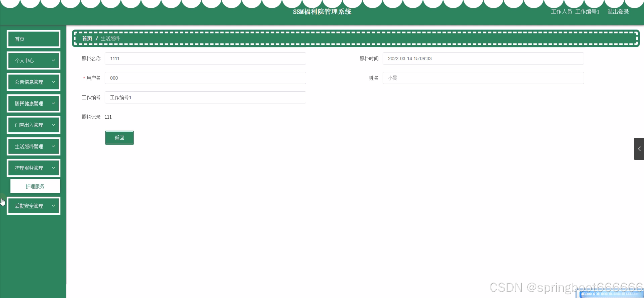Open the 个人中心 sidebar menu
Viewport: 644px width, 298px height.
[x=33, y=60]
